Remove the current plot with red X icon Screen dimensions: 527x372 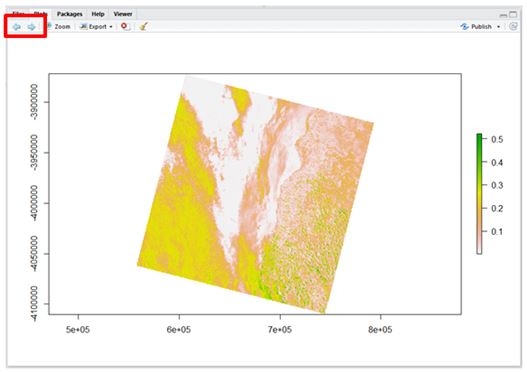[x=125, y=26]
